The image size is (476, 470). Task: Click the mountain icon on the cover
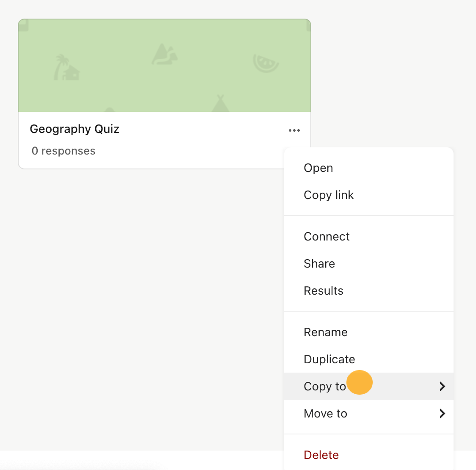[x=165, y=54]
